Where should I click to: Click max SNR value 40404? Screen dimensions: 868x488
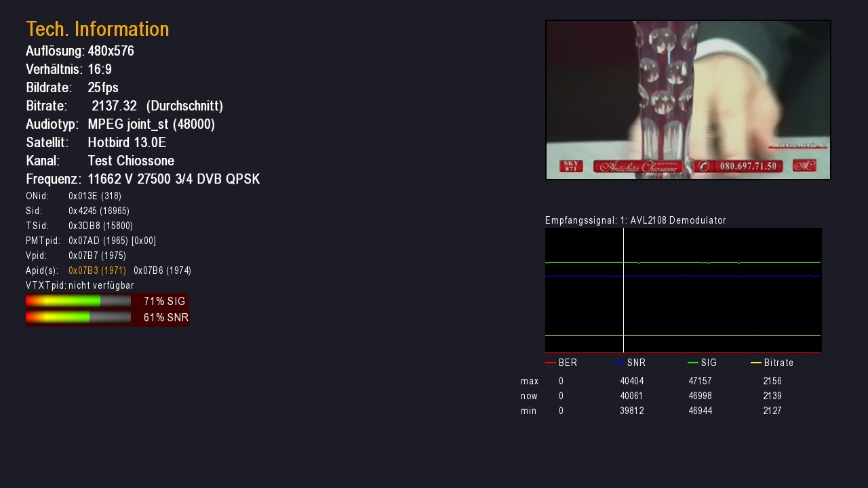point(632,381)
